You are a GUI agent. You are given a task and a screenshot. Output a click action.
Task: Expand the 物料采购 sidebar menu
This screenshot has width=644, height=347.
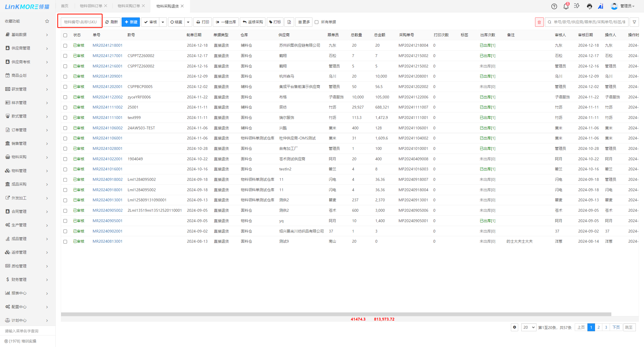pos(27,157)
